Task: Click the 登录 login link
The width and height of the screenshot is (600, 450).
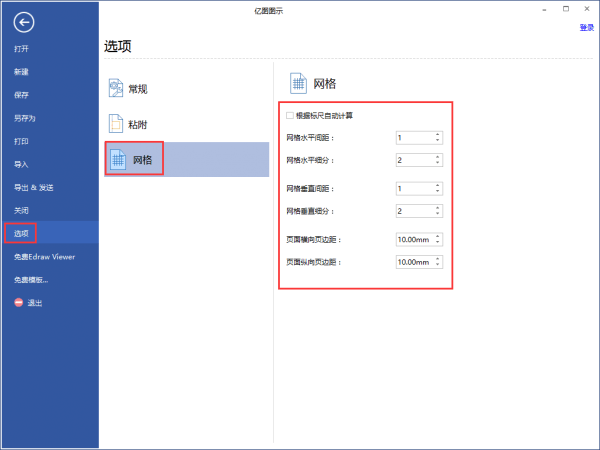Action: point(587,28)
